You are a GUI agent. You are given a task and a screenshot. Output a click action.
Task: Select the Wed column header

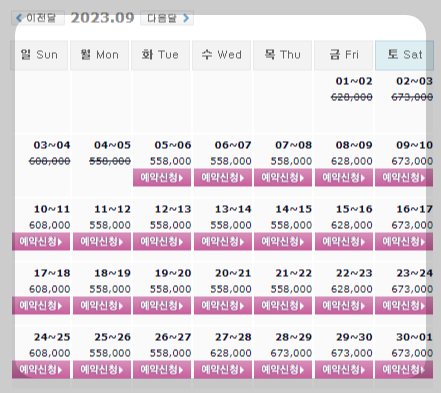click(x=221, y=55)
